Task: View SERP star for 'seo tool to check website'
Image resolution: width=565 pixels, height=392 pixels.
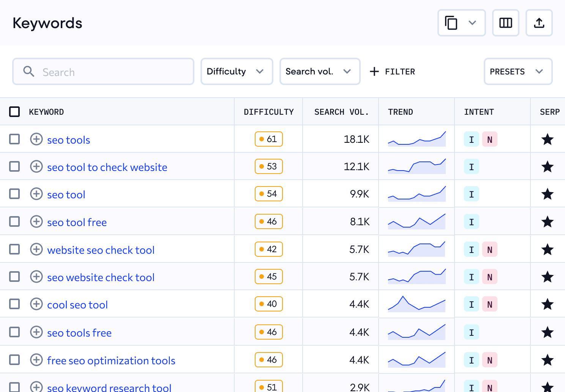Action: [x=548, y=167]
